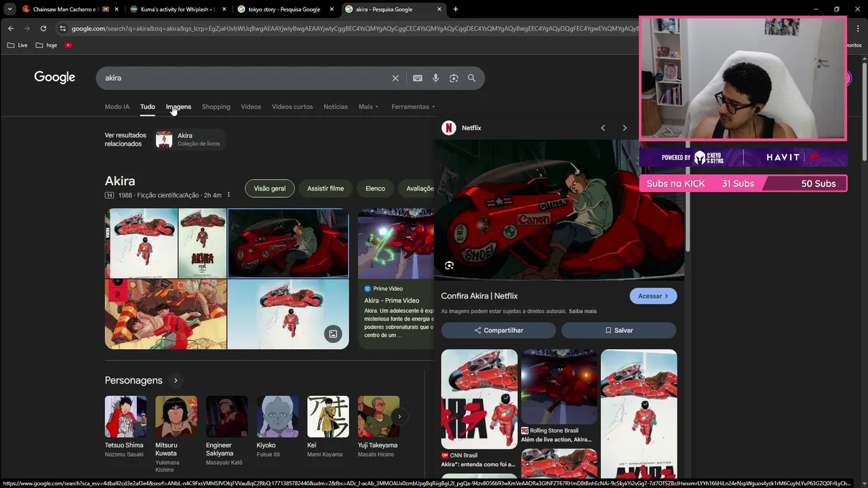Select the Engineer Sakiyama character card

[x=227, y=430]
